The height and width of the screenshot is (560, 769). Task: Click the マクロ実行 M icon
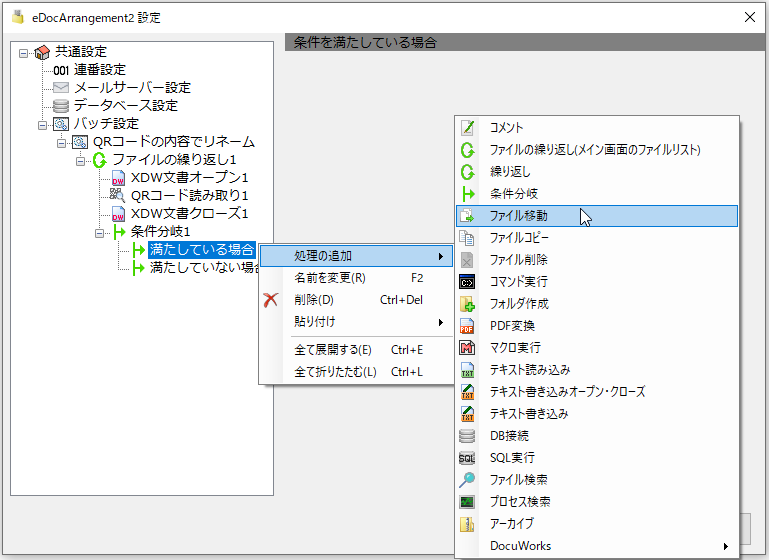[467, 348]
